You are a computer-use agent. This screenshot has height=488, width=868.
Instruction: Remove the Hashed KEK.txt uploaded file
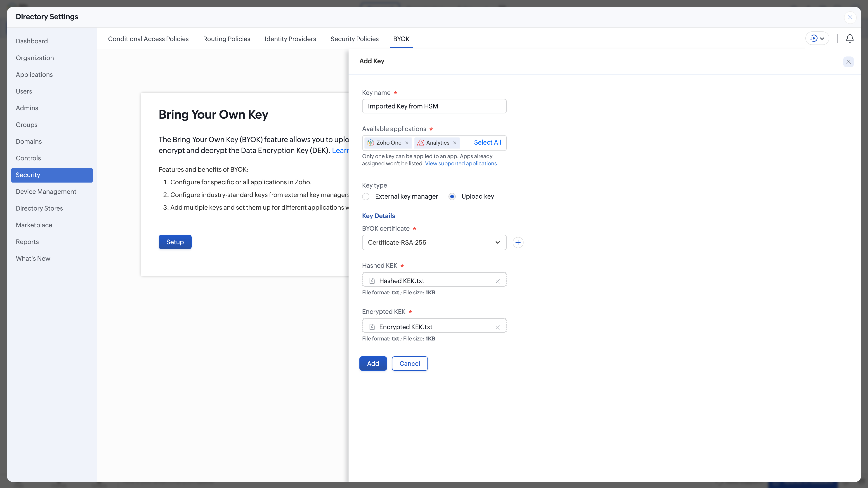(x=497, y=281)
